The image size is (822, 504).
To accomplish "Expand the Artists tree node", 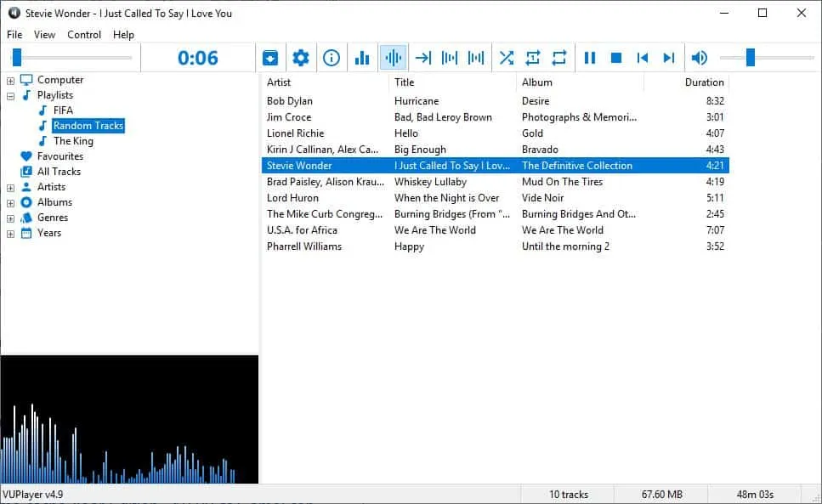I will click(x=10, y=188).
